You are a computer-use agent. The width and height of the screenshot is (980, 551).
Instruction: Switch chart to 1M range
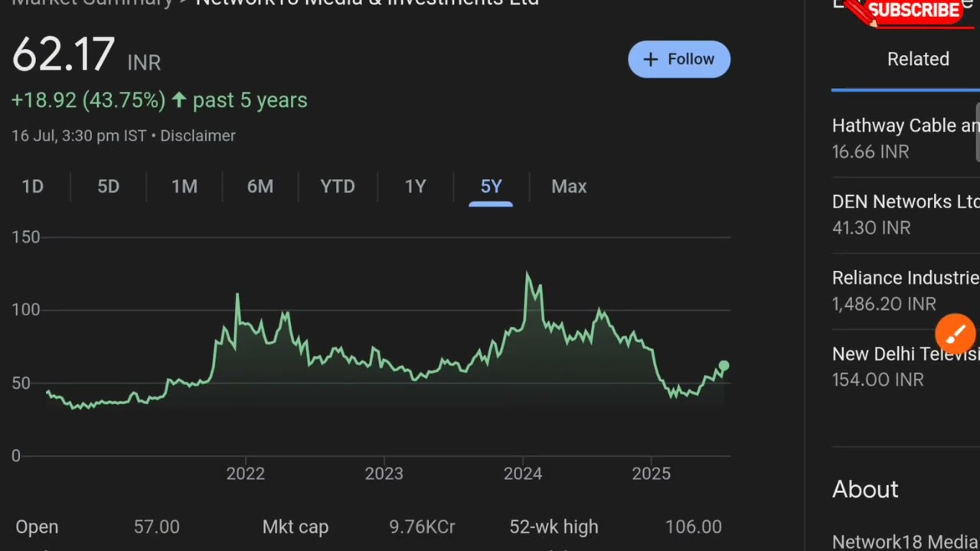coord(184,187)
